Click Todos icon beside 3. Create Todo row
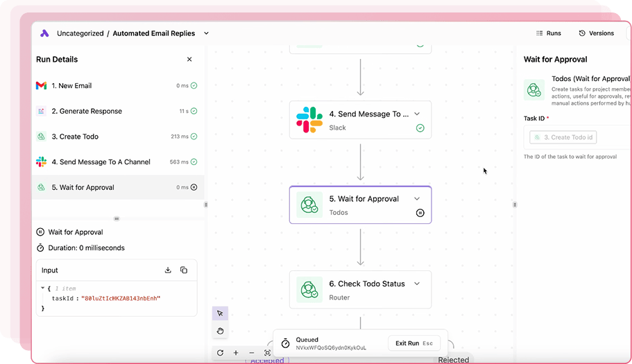Image resolution: width=632 pixels, height=364 pixels. (x=41, y=137)
